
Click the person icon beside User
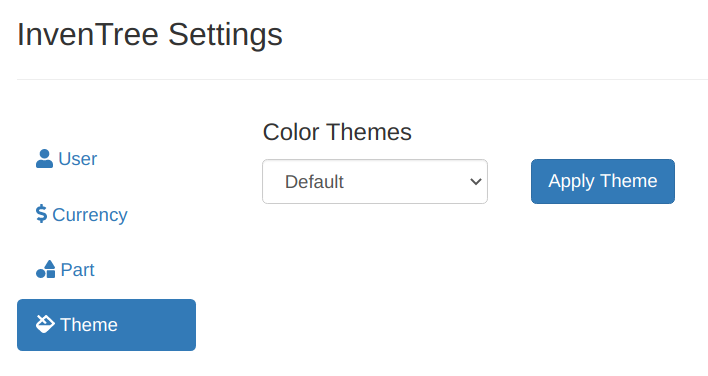pyautogui.click(x=44, y=159)
